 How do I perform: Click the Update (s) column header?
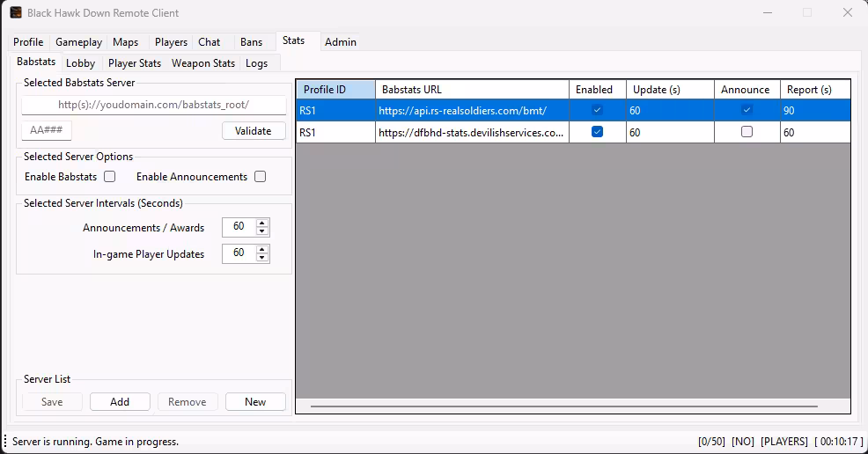coord(671,90)
